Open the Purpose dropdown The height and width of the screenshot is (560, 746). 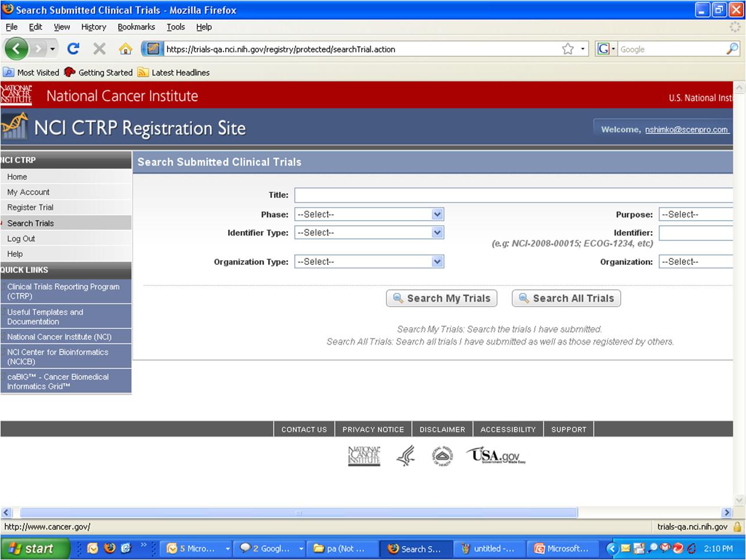tap(695, 214)
